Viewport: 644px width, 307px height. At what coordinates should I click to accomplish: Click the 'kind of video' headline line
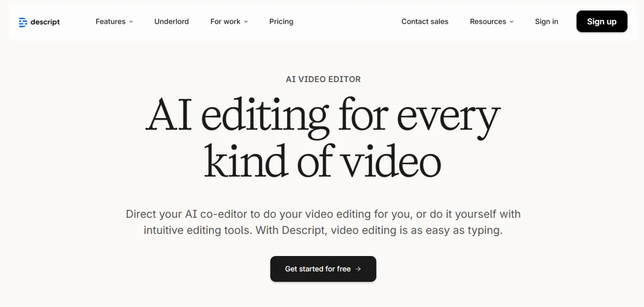coord(323,160)
